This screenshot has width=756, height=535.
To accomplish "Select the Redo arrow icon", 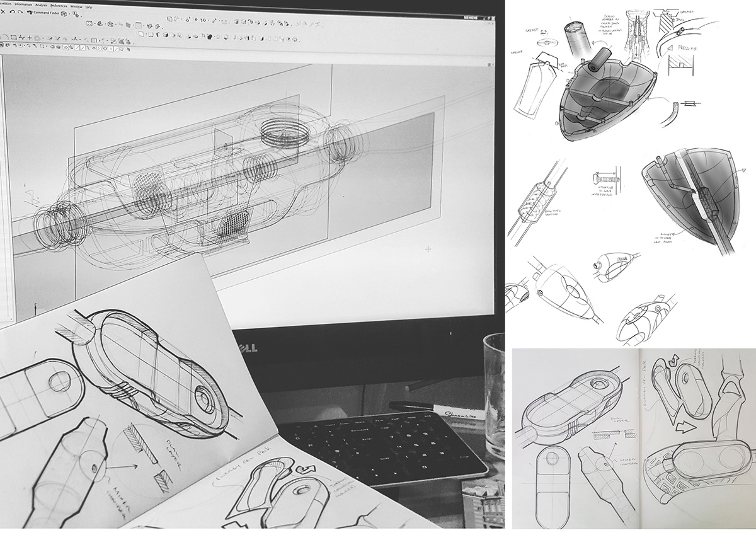I will [x=20, y=11].
